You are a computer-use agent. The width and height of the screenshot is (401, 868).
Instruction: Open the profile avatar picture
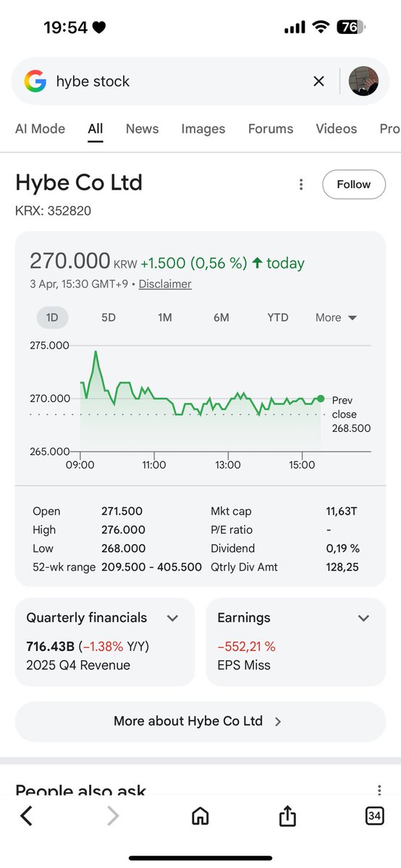[364, 81]
